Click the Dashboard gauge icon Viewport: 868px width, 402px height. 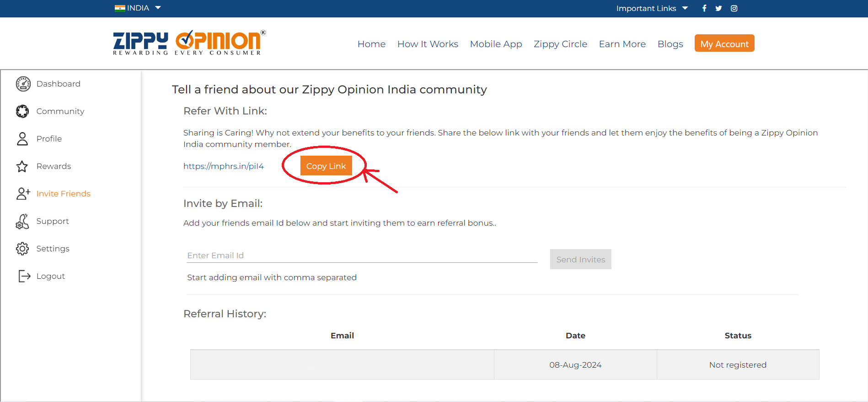click(23, 84)
